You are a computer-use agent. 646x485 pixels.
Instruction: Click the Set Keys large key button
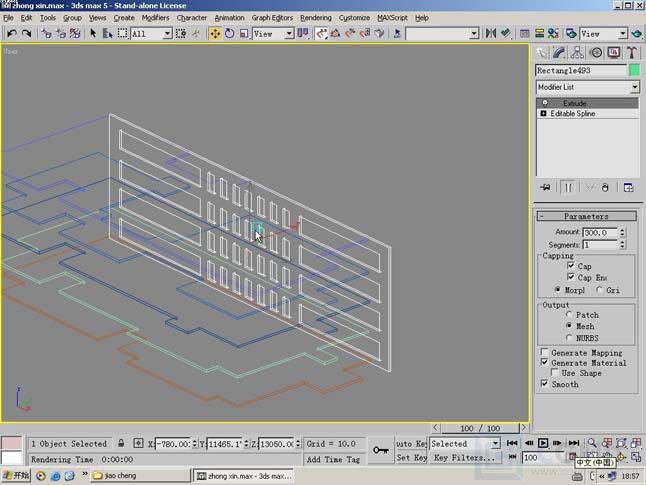[380, 450]
